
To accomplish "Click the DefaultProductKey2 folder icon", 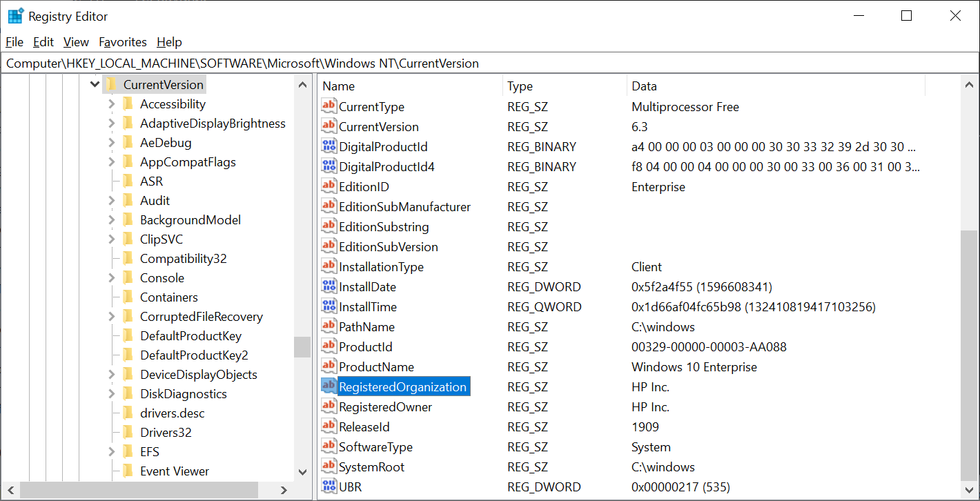I will tap(128, 355).
